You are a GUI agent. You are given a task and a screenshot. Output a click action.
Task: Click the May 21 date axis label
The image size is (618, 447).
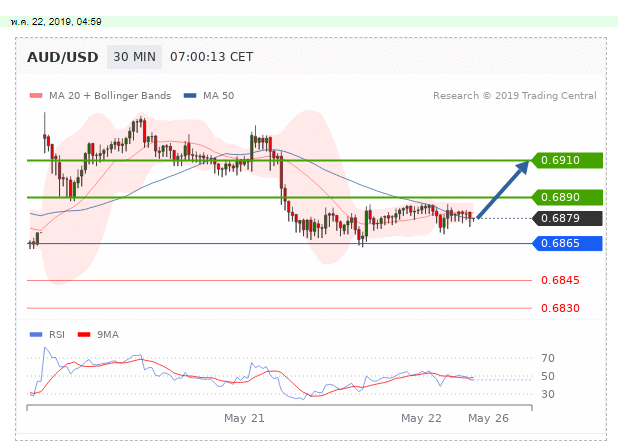[x=244, y=418]
